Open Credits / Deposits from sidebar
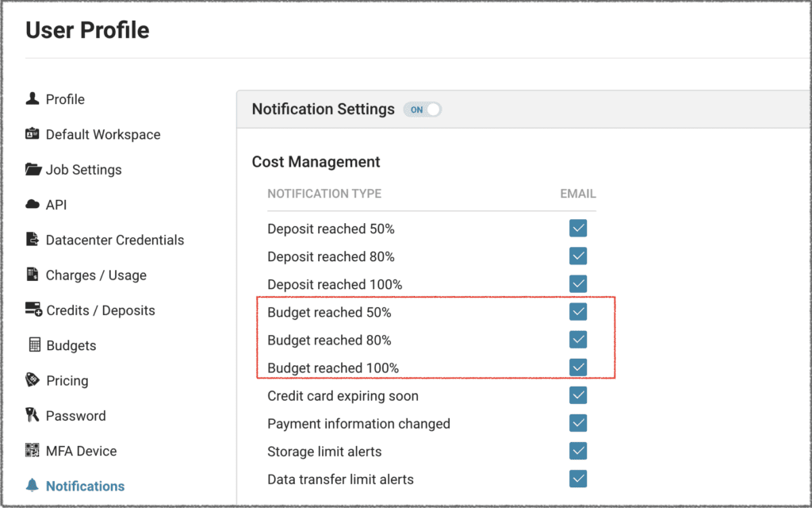Viewport: 812px width, 508px height. click(100, 310)
